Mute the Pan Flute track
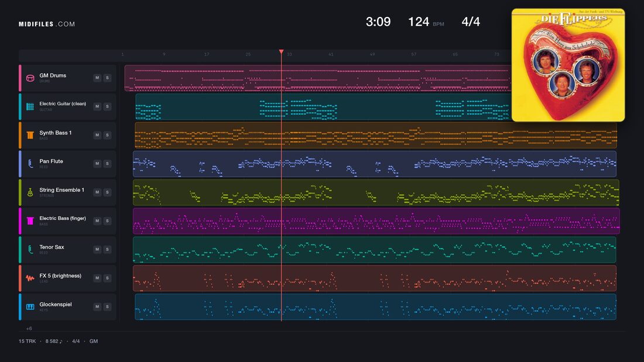This screenshot has width=644, height=362. point(97,163)
